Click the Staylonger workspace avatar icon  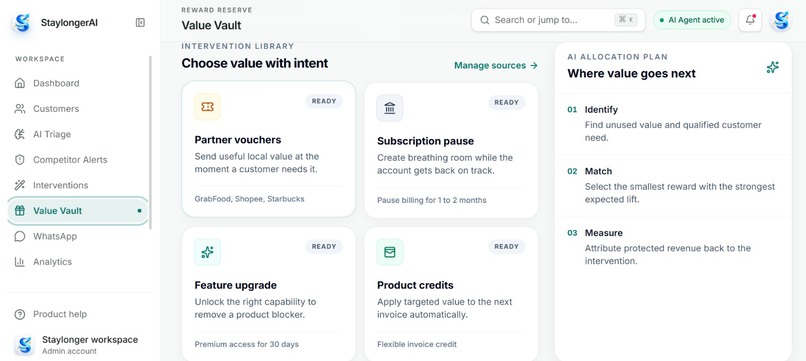24,345
